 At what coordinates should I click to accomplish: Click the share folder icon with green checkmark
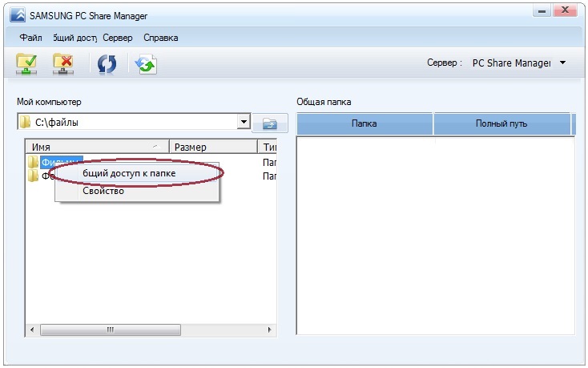(x=26, y=64)
